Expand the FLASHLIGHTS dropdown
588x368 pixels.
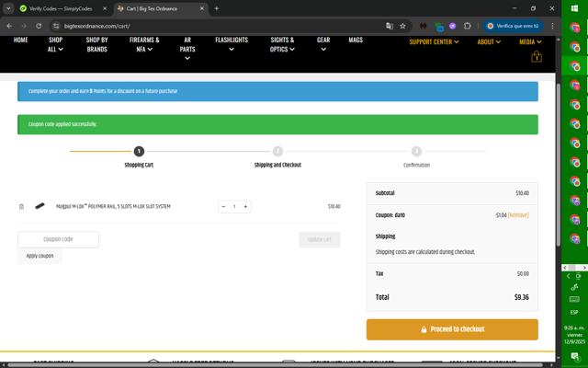coord(232,44)
